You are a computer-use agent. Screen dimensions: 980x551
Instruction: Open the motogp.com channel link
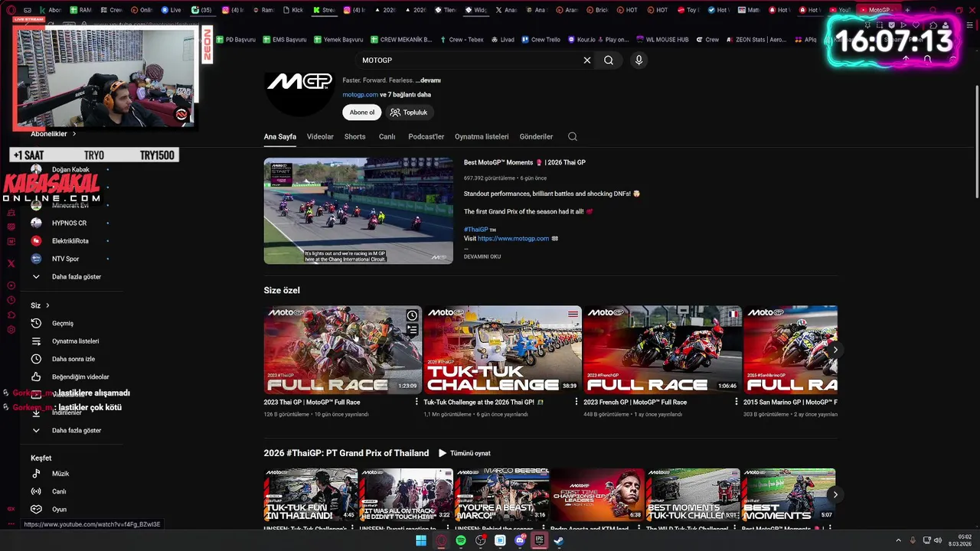[360, 95]
